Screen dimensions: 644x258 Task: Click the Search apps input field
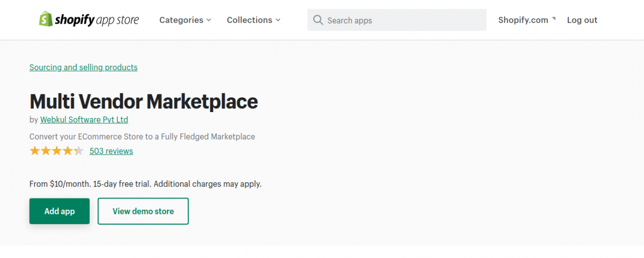(397, 20)
